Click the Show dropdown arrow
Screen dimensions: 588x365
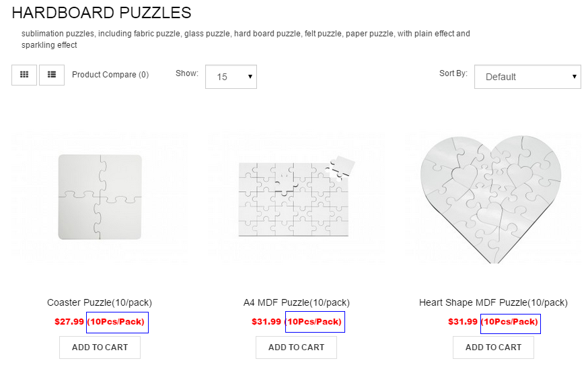tap(250, 77)
